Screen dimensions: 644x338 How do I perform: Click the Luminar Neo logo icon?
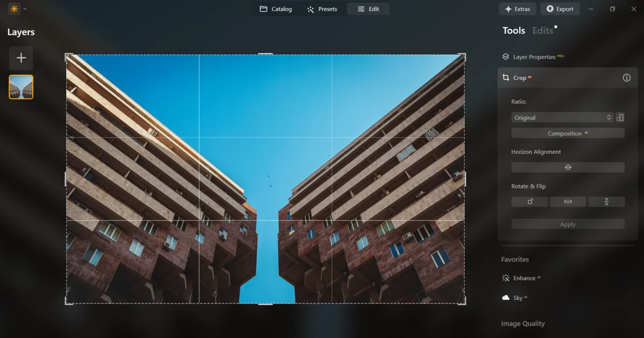[x=13, y=9]
